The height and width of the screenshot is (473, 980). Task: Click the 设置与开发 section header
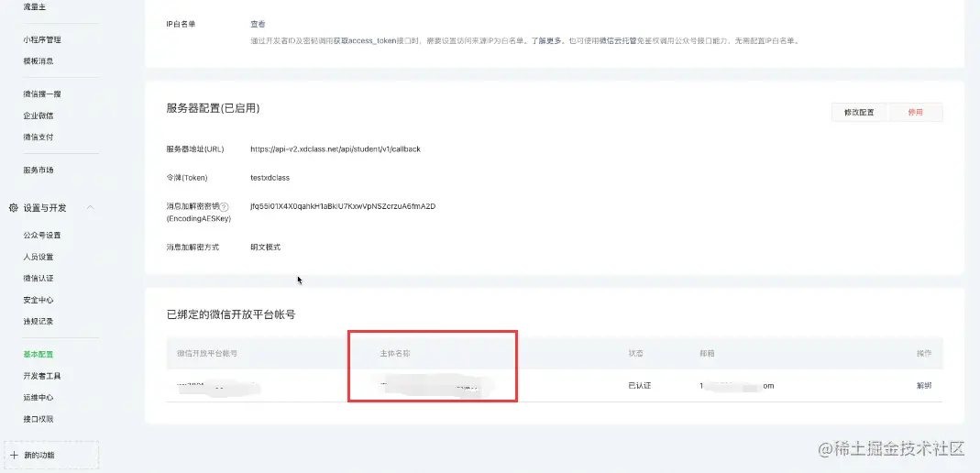(x=45, y=207)
